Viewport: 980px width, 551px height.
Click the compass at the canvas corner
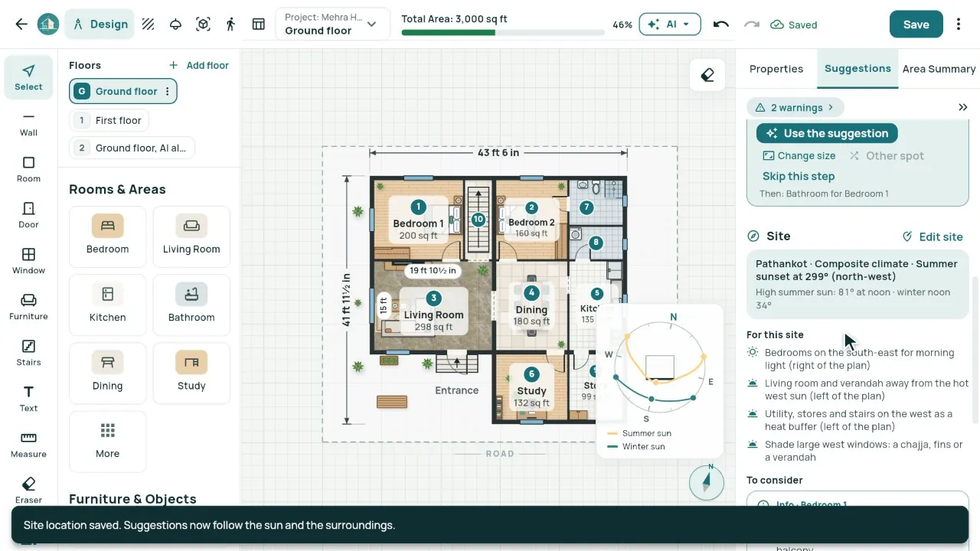tap(706, 482)
